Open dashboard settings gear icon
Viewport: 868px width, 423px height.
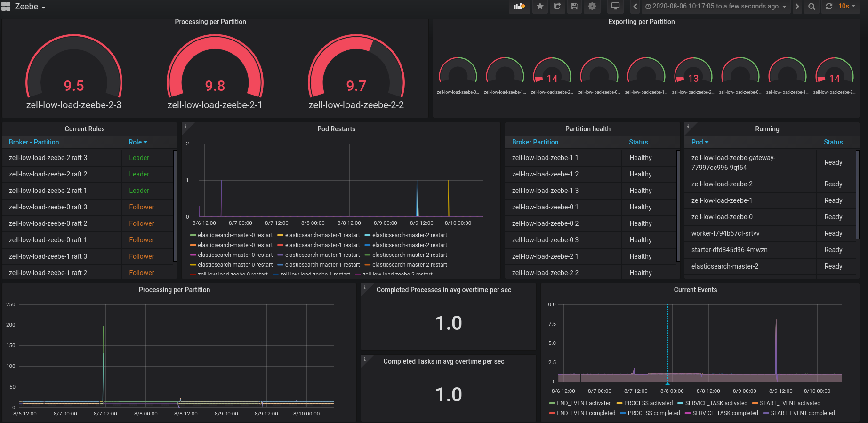[x=592, y=7]
